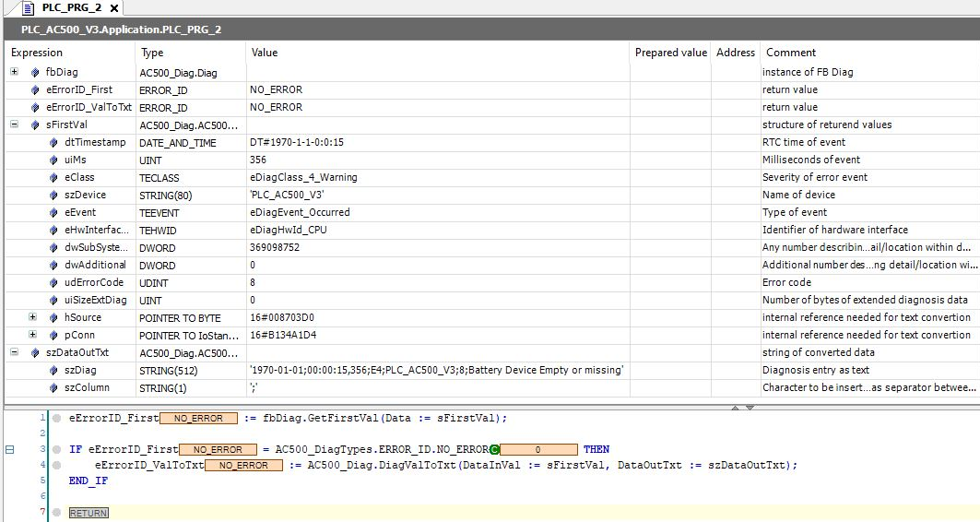
Task: Click the inline NO_ERROR value on line 1
Action: pyautogui.click(x=199, y=419)
